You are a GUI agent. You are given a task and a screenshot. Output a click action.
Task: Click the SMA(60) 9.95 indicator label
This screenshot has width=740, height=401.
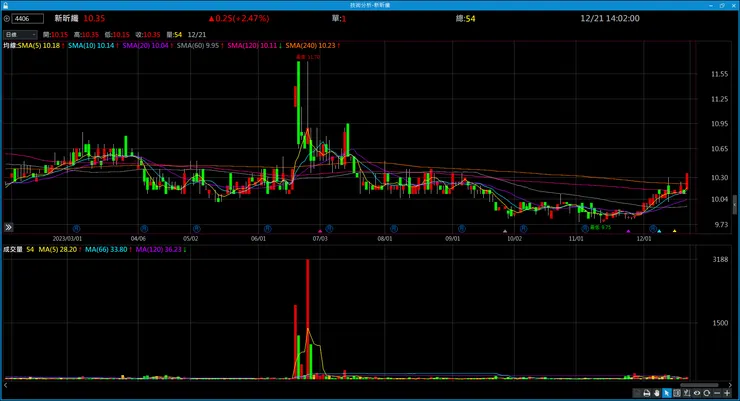(200, 46)
